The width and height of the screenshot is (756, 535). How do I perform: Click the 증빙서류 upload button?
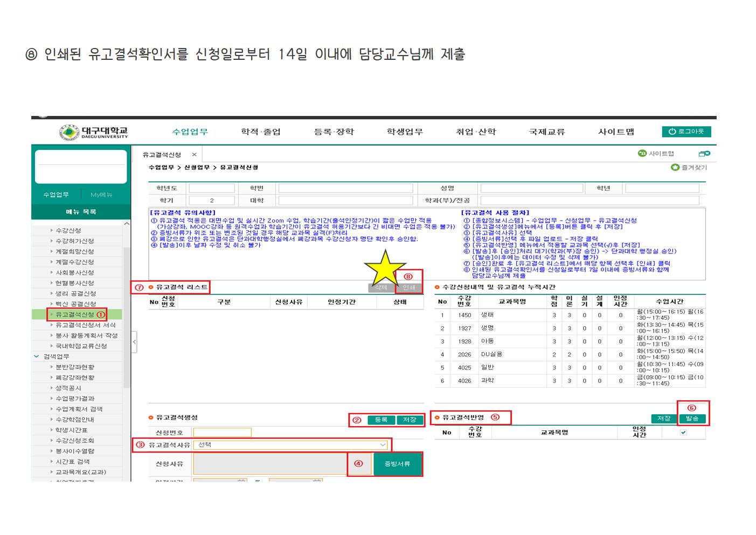[397, 464]
